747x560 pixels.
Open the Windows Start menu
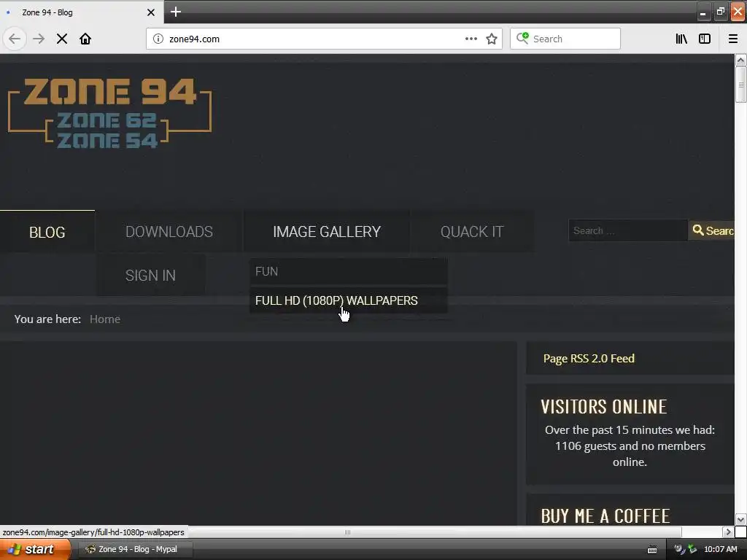tap(35, 549)
